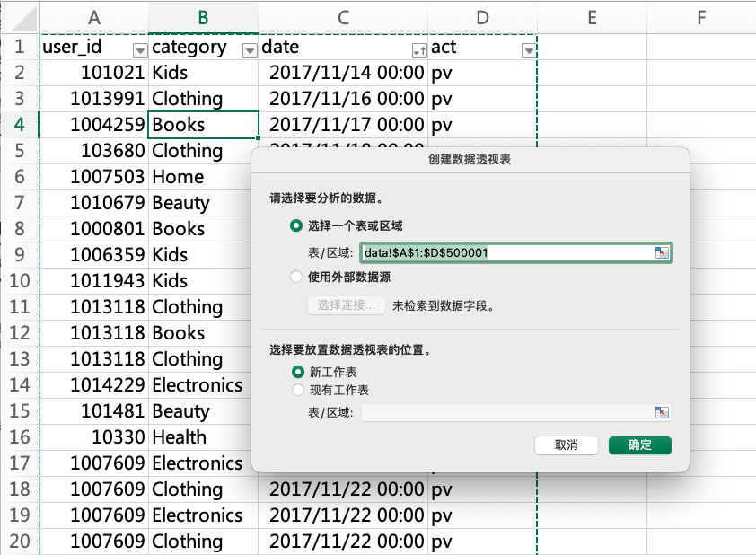This screenshot has height=555, width=756.
Task: Click empty cell E2
Action: click(592, 73)
